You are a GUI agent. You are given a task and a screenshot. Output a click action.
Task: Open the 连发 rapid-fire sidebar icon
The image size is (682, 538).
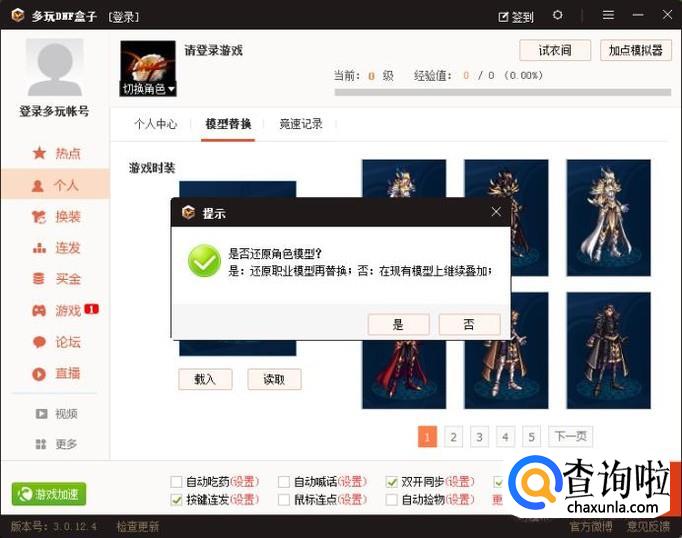point(39,248)
